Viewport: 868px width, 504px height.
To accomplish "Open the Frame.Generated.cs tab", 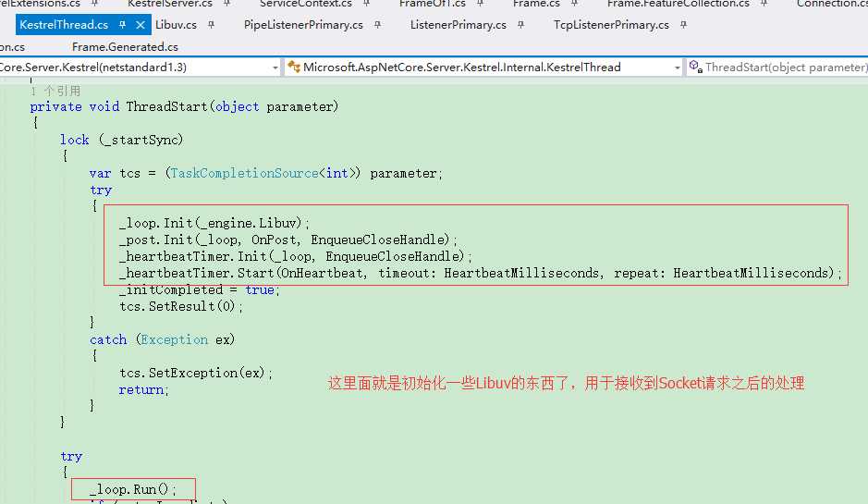I will (x=125, y=47).
